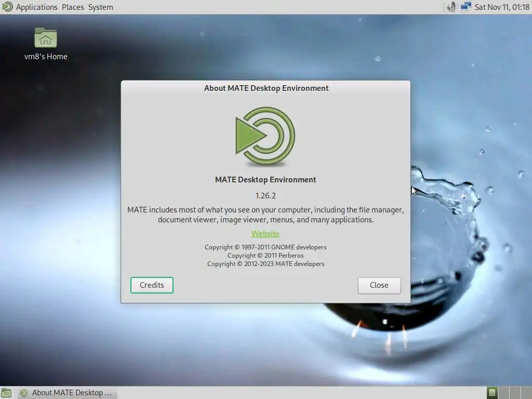Open the Credits button in About dialog
This screenshot has width=532, height=399.
tap(152, 285)
